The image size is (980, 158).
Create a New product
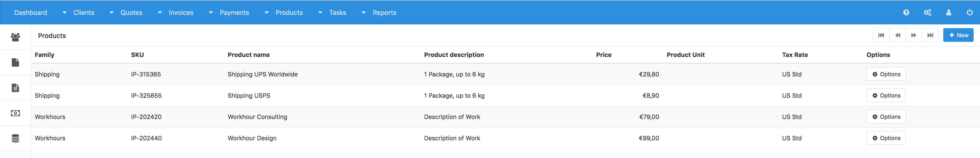point(958,35)
